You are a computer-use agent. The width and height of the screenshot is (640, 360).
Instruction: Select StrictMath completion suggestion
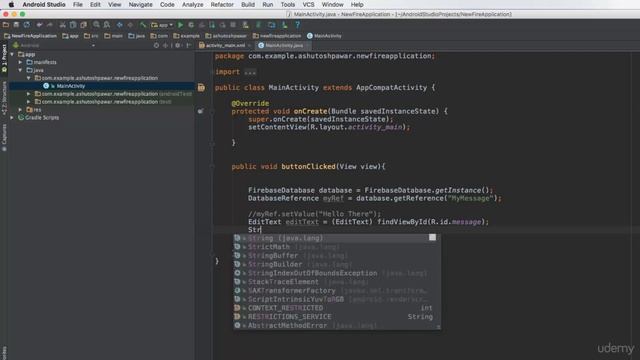tap(337, 247)
